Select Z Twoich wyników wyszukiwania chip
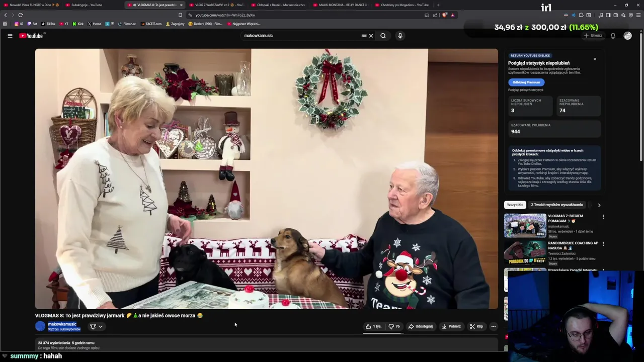644x362 pixels. [x=556, y=205]
